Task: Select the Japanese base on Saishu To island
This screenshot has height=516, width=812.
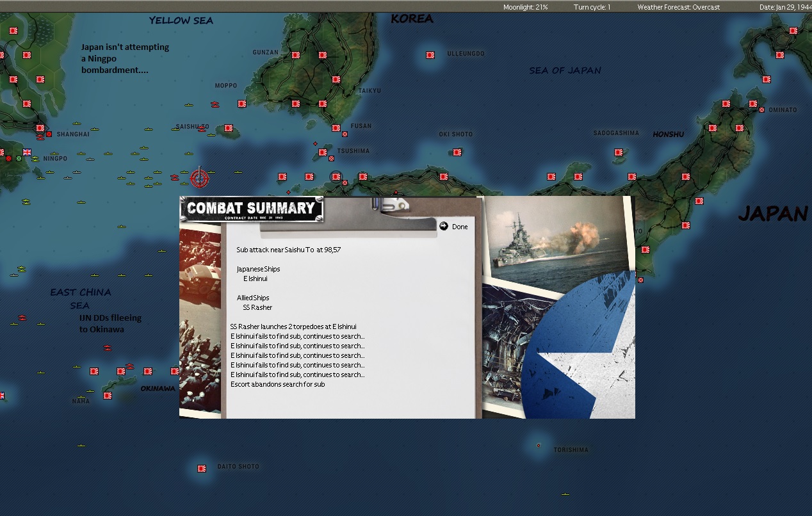Action: (x=229, y=127)
